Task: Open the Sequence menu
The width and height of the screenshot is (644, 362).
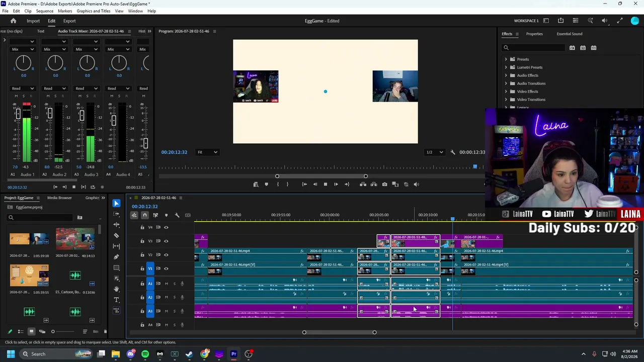Action: (45, 11)
